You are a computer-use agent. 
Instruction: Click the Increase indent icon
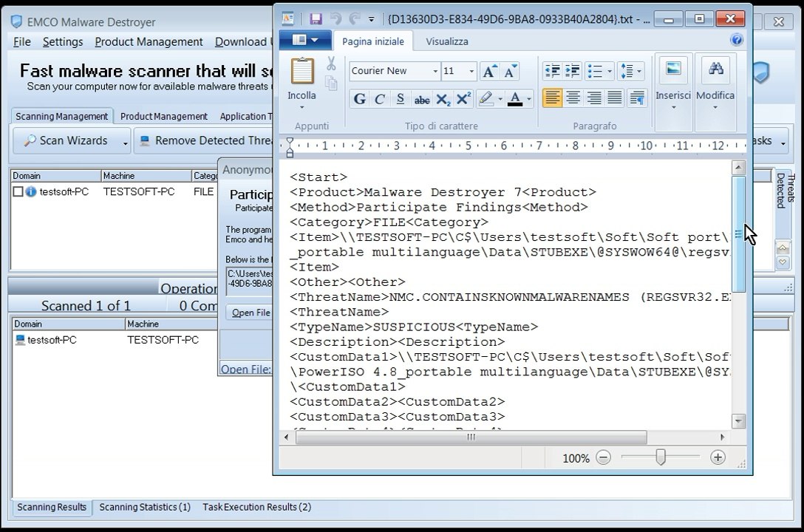click(x=572, y=71)
